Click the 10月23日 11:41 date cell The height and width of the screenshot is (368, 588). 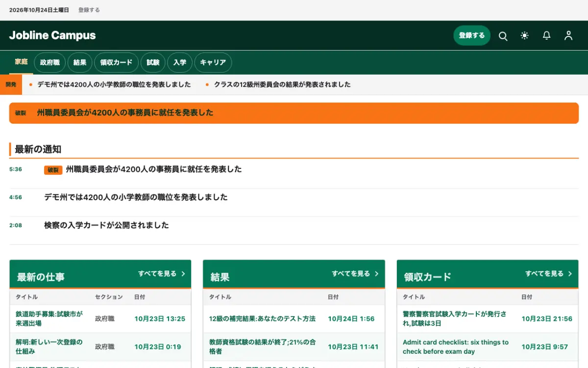(x=353, y=347)
